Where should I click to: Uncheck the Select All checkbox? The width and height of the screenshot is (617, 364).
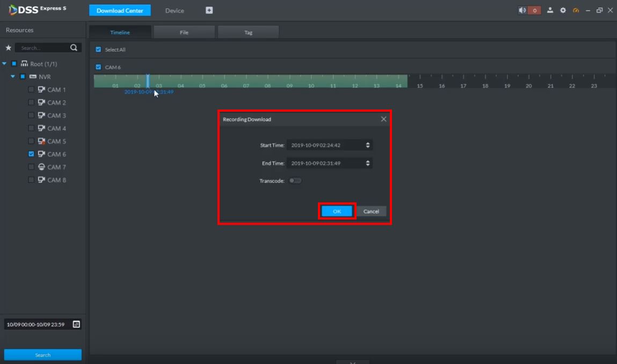click(98, 49)
